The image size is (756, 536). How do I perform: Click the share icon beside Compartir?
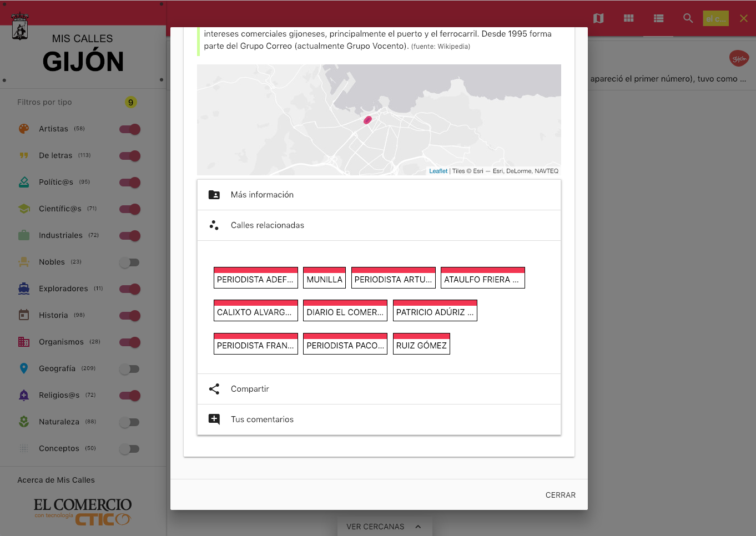(x=214, y=389)
